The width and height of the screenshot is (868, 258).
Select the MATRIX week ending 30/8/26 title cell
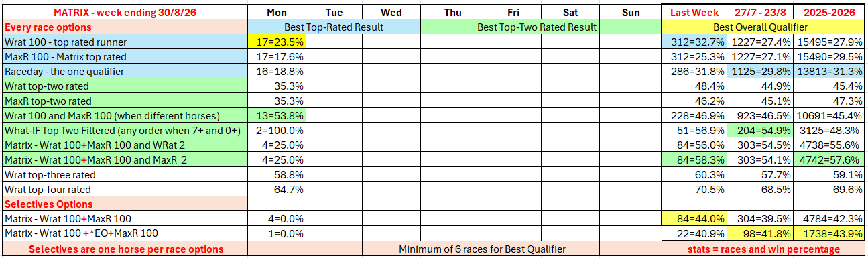point(125,13)
